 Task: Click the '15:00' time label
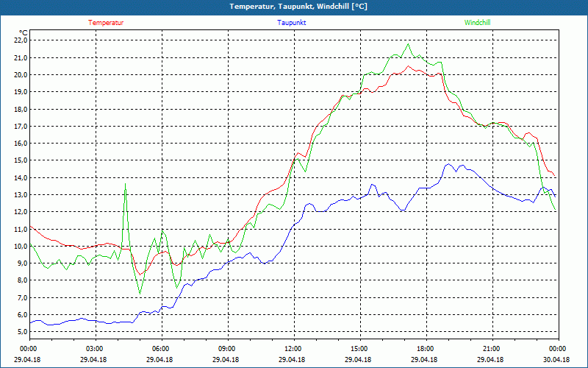(358, 349)
